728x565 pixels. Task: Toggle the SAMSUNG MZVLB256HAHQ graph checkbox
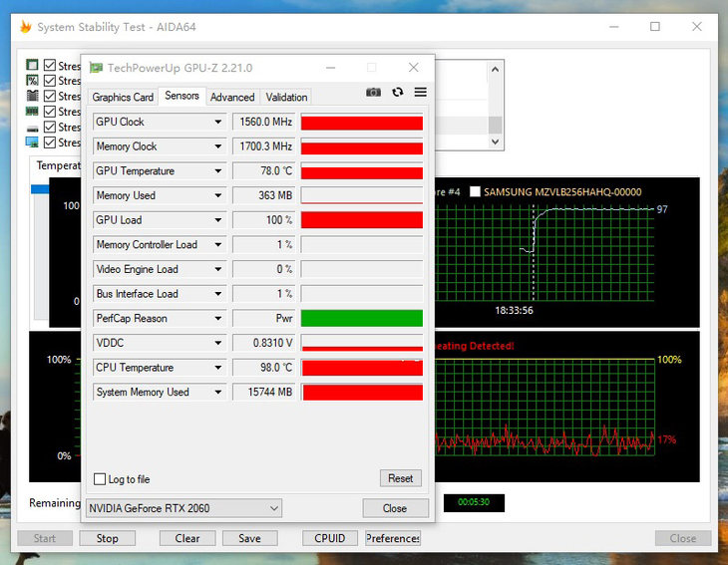475,191
